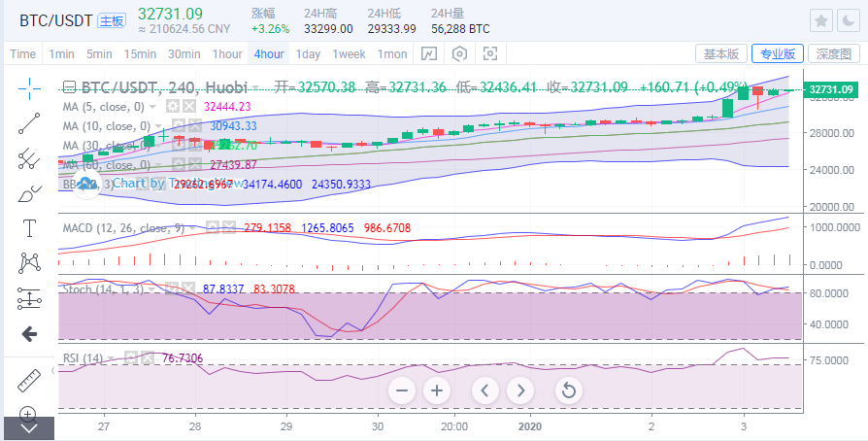The height and width of the screenshot is (441, 868).
Task: Open 深度图 depth chart
Action: pos(834,53)
